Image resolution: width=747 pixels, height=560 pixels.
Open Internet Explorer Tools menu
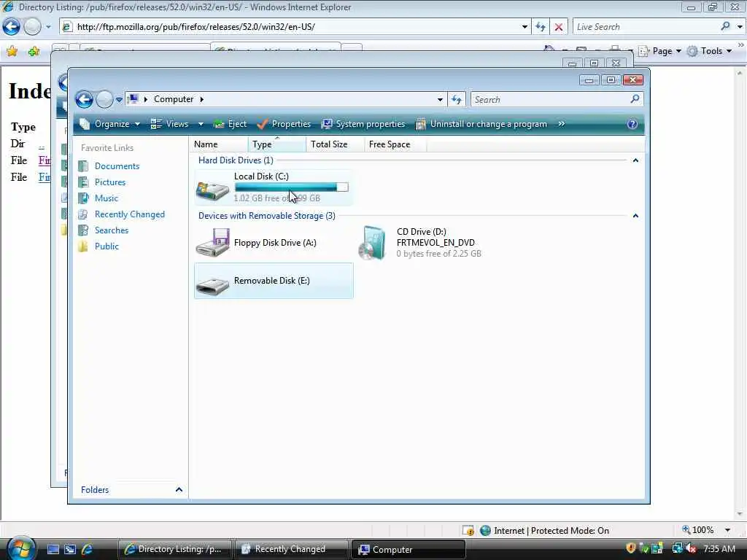point(709,51)
